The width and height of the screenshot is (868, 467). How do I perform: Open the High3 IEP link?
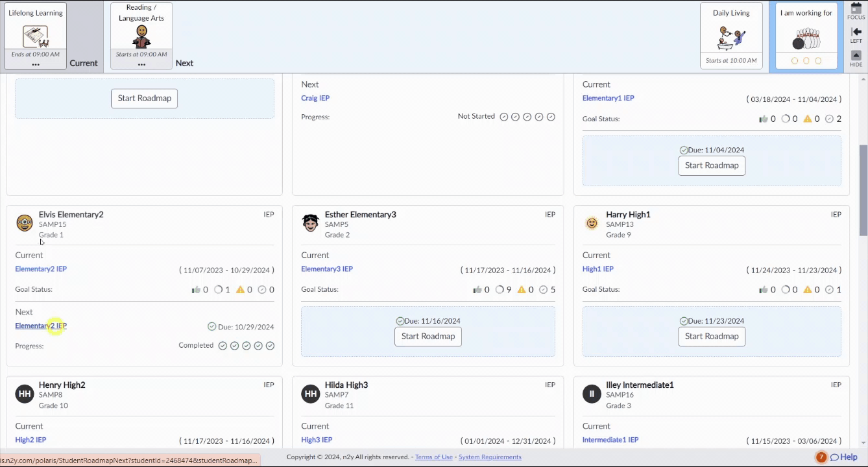click(x=317, y=440)
